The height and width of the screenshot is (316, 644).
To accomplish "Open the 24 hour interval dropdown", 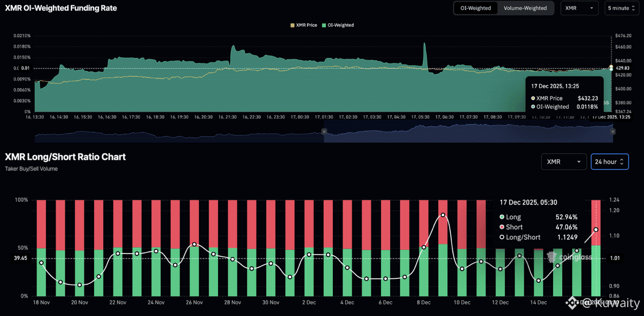I will [x=609, y=162].
